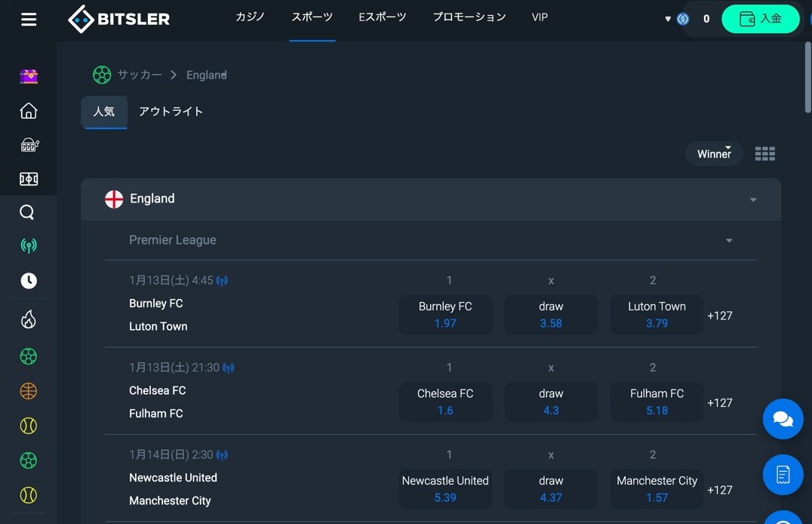Click the page vertical scrollbar

tap(808, 77)
